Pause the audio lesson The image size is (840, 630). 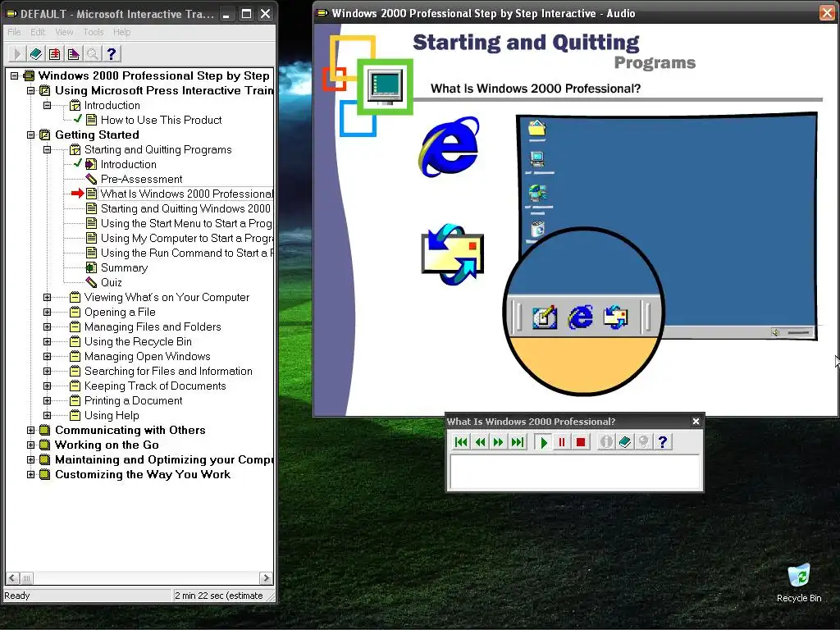tap(561, 442)
